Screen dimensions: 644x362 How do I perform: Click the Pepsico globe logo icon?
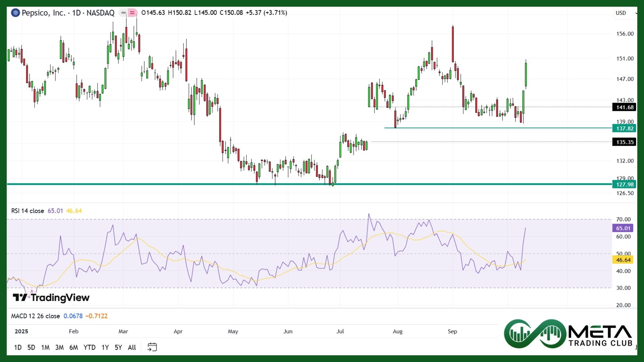15,13
